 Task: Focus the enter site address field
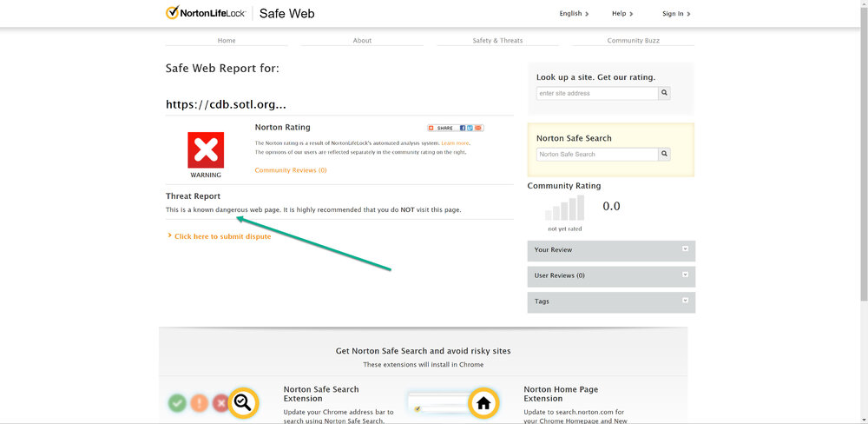click(596, 93)
